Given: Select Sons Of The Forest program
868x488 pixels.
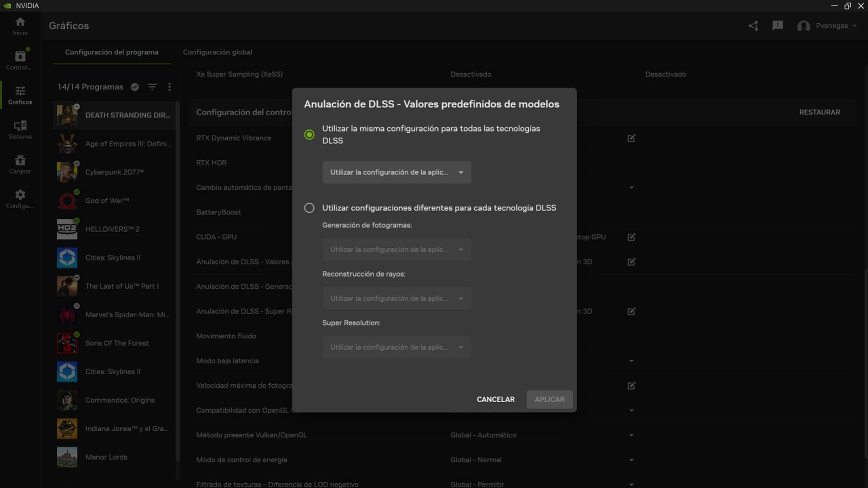Looking at the screenshot, I should 115,343.
